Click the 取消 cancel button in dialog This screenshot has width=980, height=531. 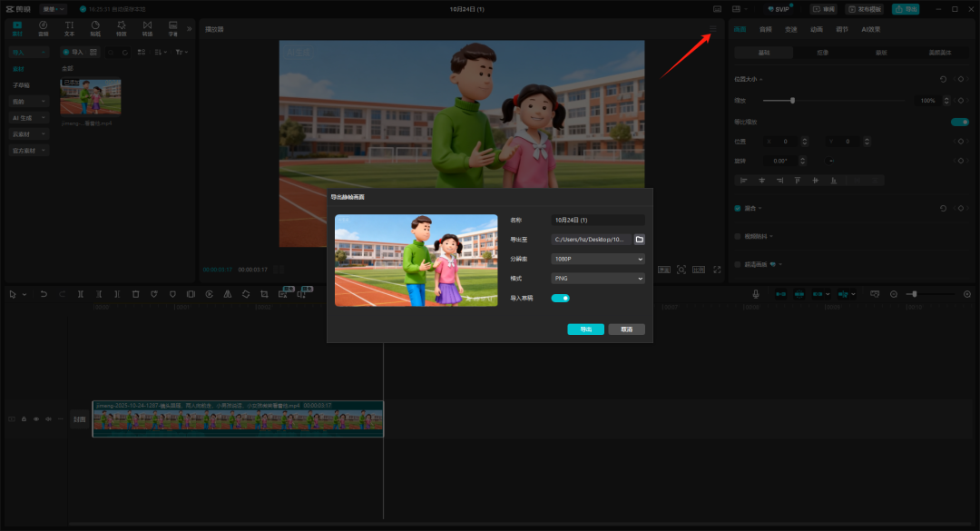tap(626, 329)
